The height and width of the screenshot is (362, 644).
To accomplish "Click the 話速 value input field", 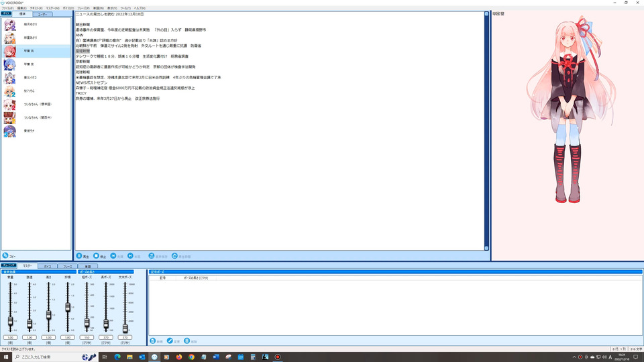I will [x=30, y=337].
